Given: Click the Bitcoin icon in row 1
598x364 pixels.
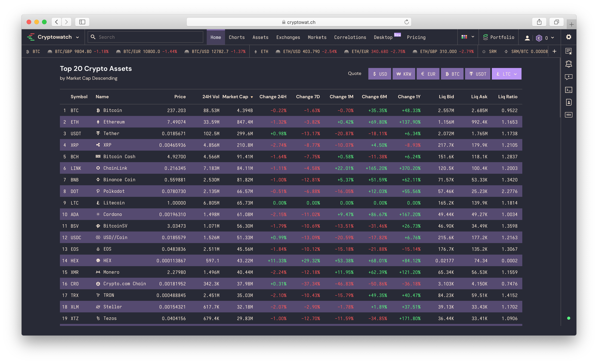Looking at the screenshot, I should (98, 110).
